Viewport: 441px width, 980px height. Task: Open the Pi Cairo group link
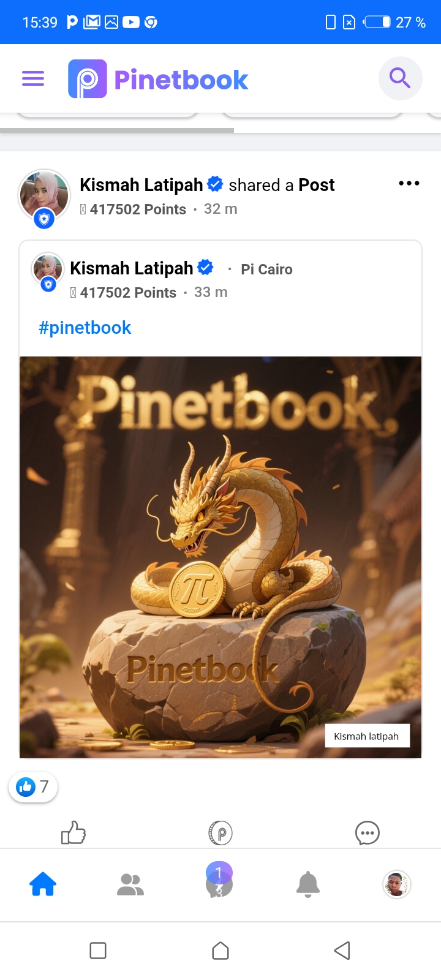click(x=266, y=269)
